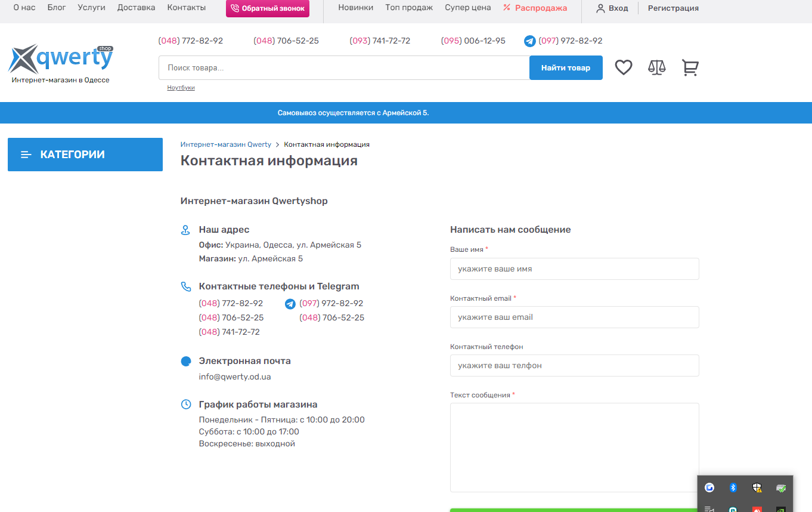The height and width of the screenshot is (512, 812).
Task: Open the product comparison scales icon
Action: point(656,67)
